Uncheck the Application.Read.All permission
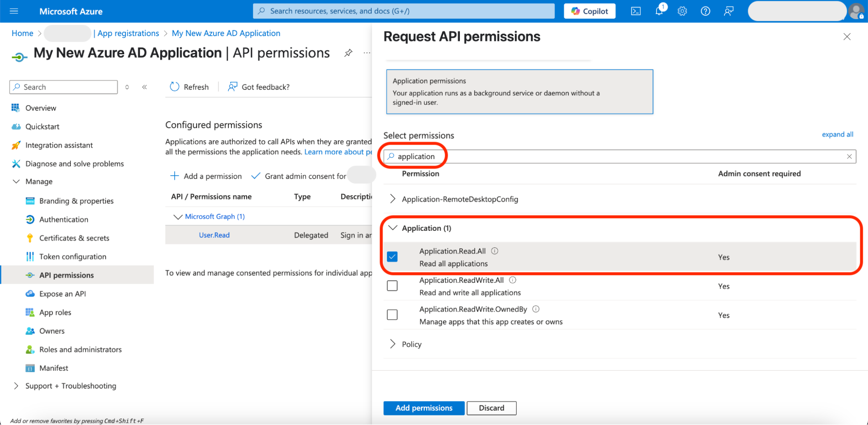The image size is (868, 425). point(392,257)
